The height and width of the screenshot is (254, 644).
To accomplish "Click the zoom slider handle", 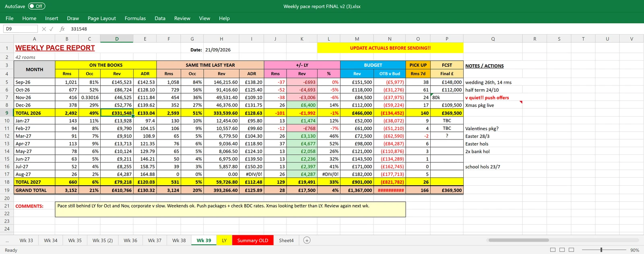I will click(601, 250).
